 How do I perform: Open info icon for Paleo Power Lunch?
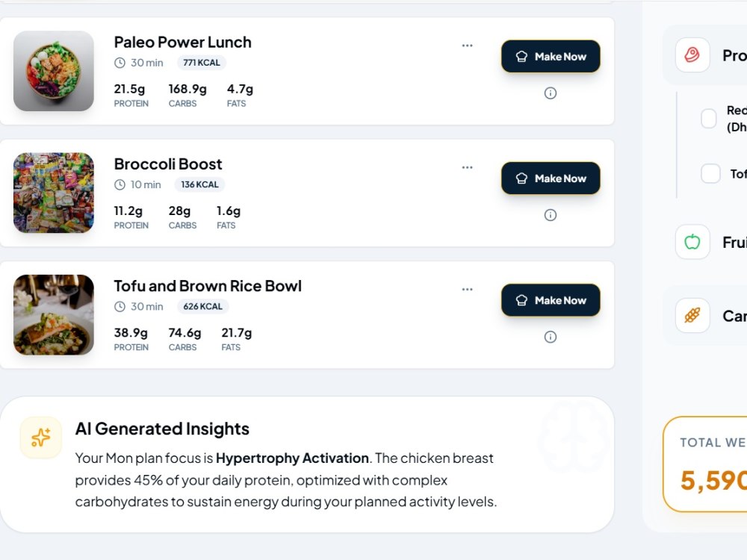click(551, 93)
